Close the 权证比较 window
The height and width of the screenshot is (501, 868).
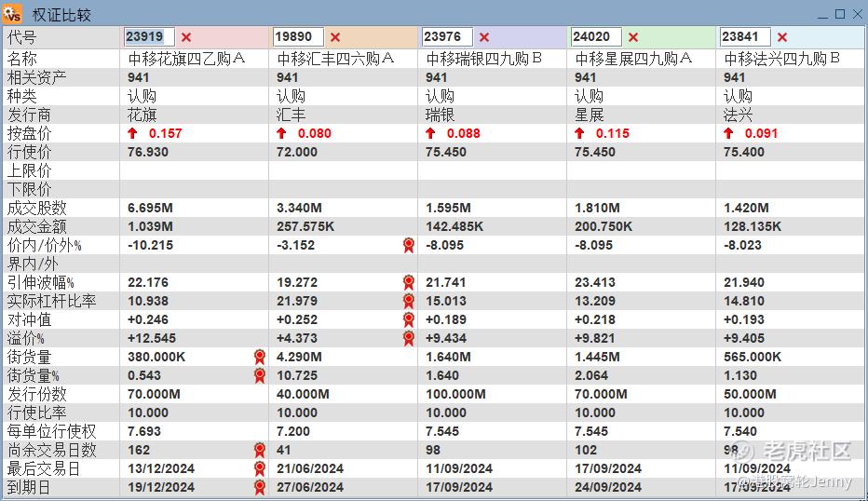pyautogui.click(x=858, y=14)
